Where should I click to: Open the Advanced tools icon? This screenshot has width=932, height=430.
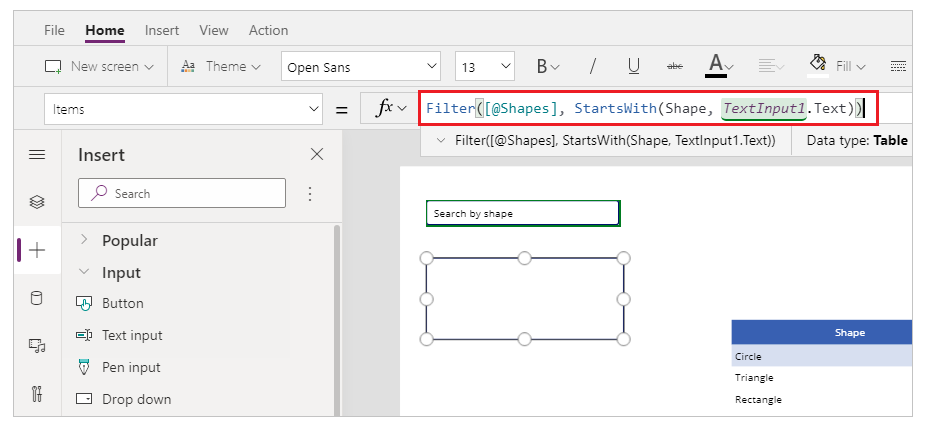click(37, 393)
